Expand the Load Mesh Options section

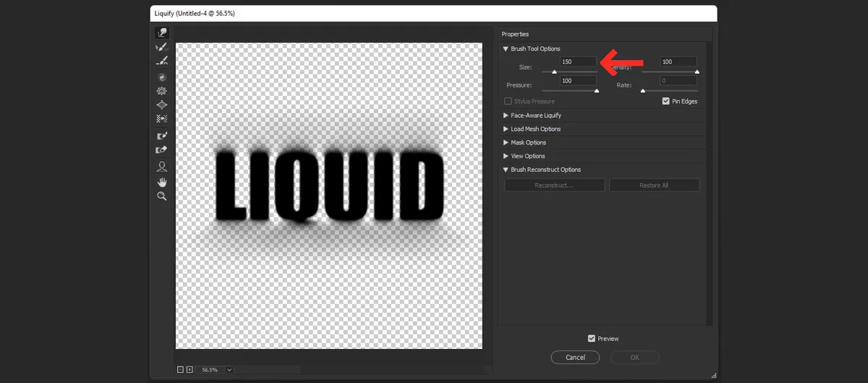click(506, 129)
